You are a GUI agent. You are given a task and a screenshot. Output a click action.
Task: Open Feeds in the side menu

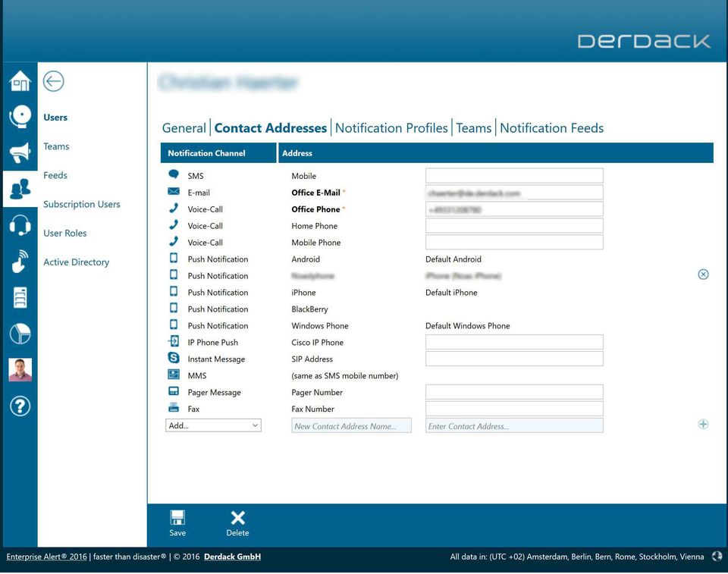(x=55, y=175)
